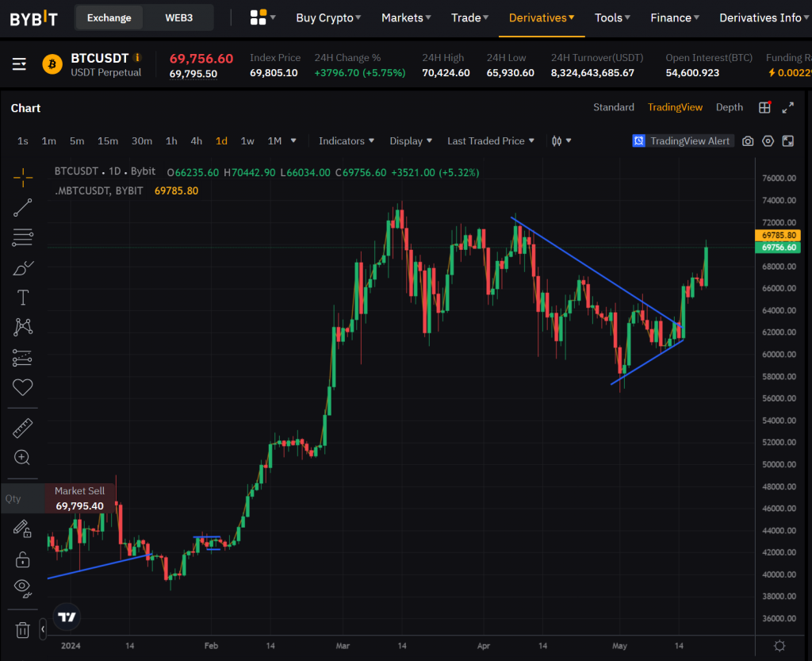
Task: Take a chart snapshot with camera icon
Action: [748, 141]
